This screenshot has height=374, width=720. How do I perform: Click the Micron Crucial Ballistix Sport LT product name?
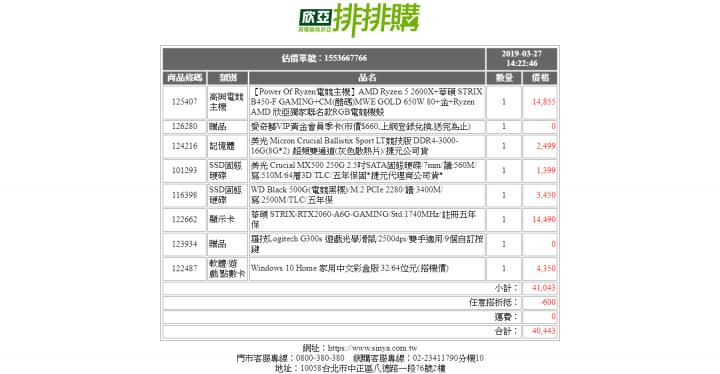[x=354, y=146]
